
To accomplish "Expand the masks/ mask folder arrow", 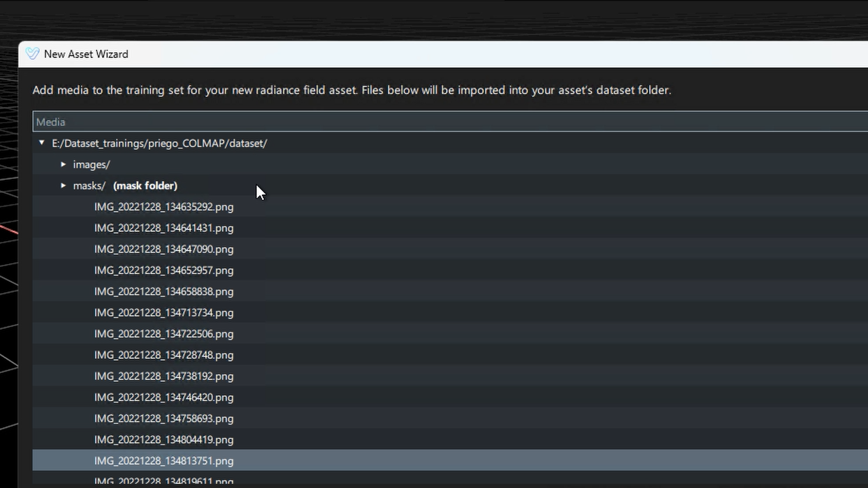I will point(63,186).
